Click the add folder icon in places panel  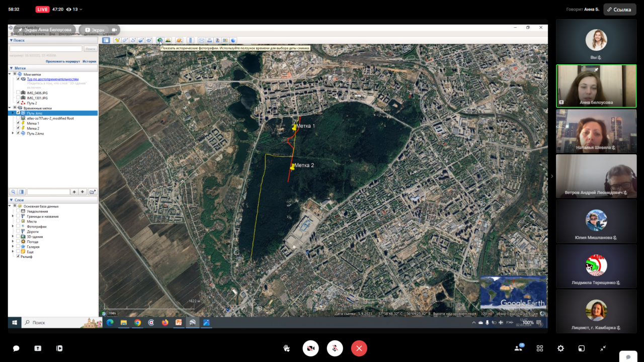(92, 192)
